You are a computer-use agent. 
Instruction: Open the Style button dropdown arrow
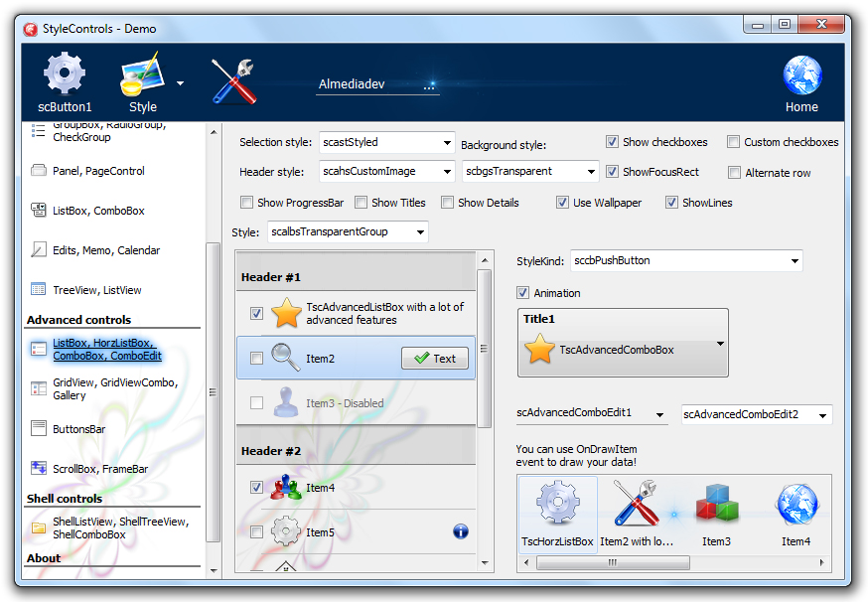point(181,83)
